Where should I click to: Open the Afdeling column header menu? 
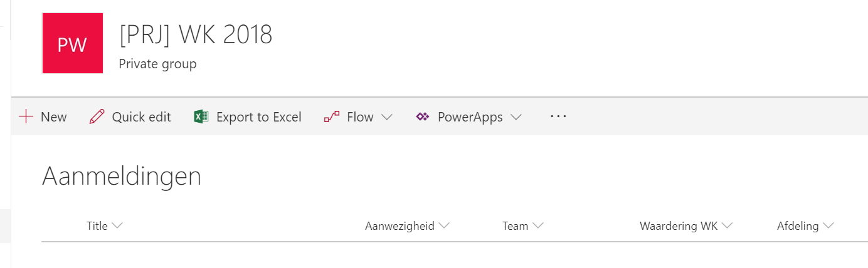click(x=805, y=226)
